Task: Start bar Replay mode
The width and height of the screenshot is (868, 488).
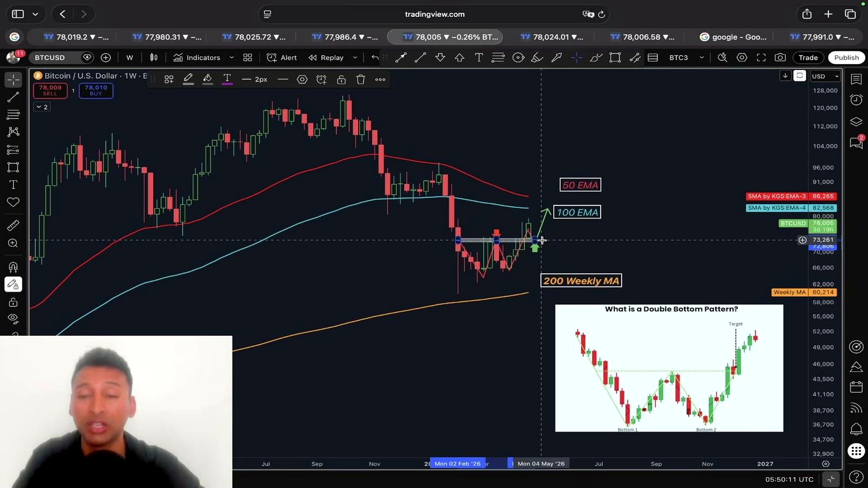Action: point(326,57)
